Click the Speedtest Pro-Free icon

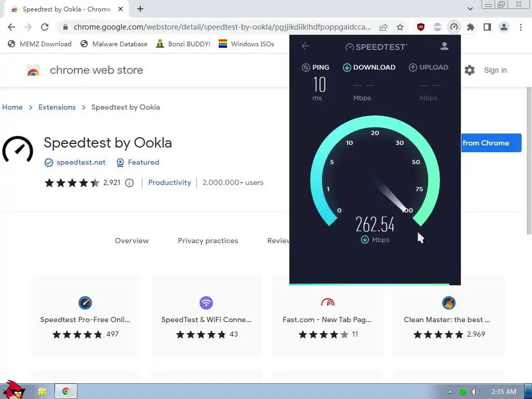point(85,303)
